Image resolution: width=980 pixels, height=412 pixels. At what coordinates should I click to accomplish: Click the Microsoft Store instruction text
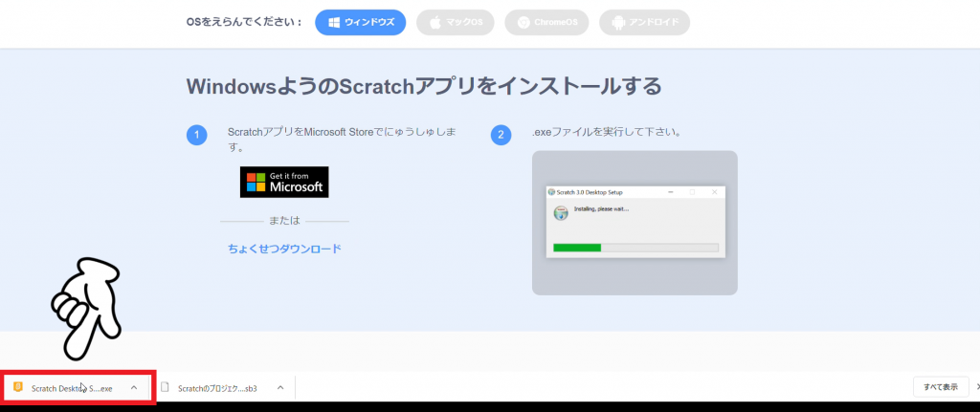click(x=342, y=141)
